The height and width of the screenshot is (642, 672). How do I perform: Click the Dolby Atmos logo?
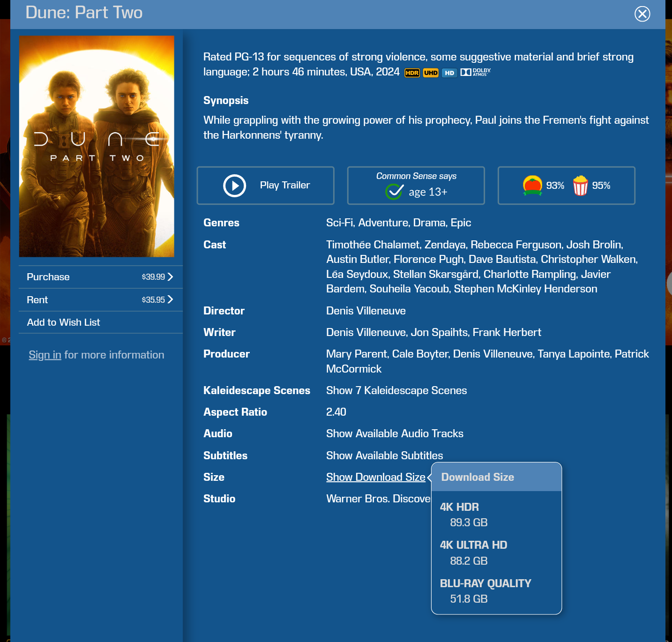point(475,72)
